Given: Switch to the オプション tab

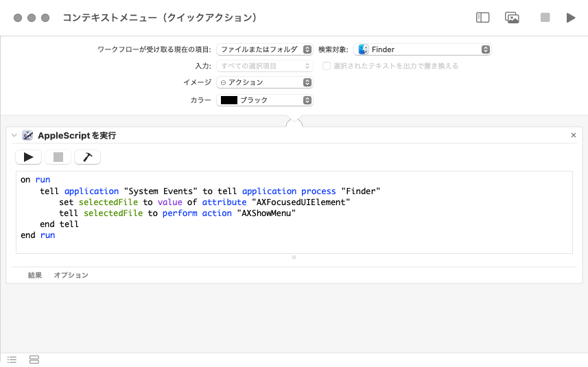Looking at the screenshot, I should click(71, 275).
